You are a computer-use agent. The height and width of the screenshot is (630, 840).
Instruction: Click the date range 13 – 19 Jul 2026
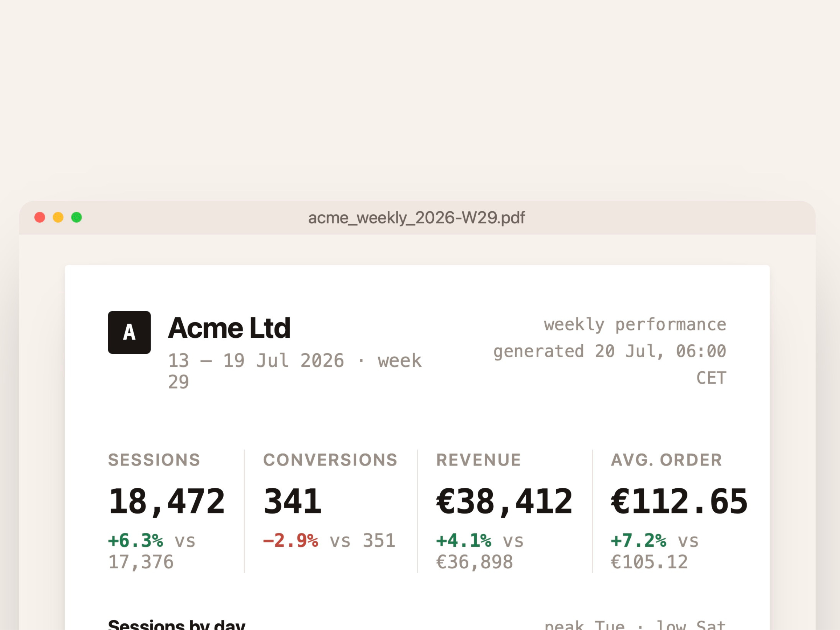[256, 360]
